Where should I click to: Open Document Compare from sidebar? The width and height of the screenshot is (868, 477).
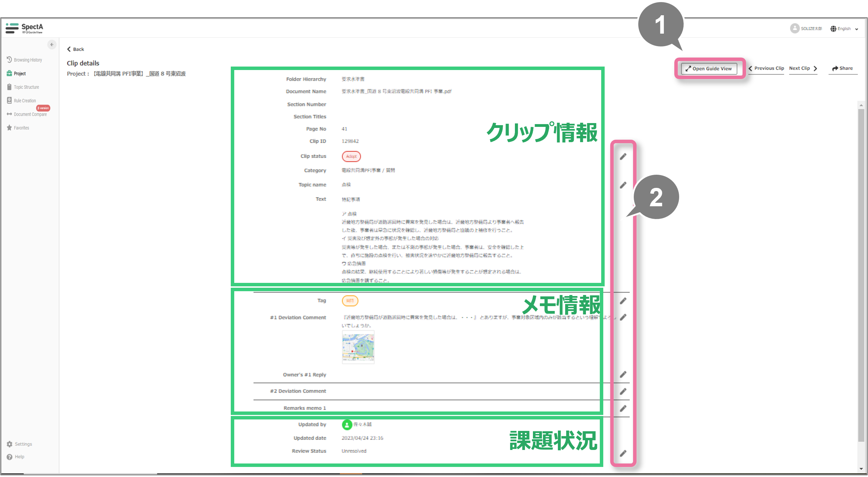[x=30, y=114]
